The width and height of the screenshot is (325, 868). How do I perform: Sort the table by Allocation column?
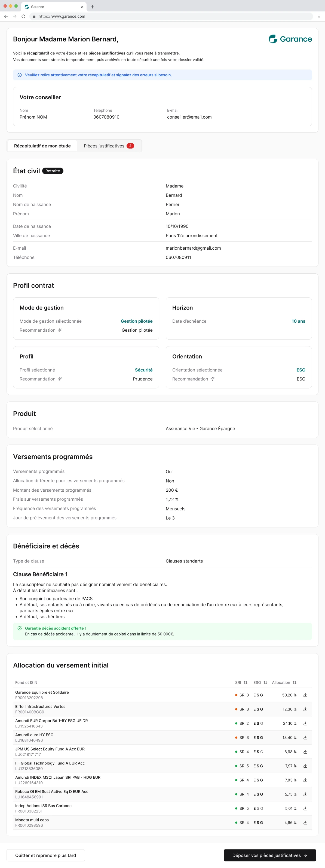295,682
